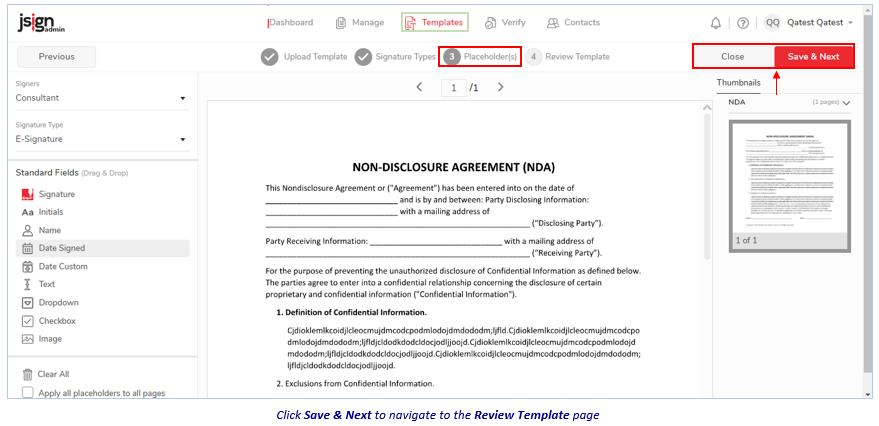Go to next page arrow
Screen dimensions: 879x426
[501, 87]
